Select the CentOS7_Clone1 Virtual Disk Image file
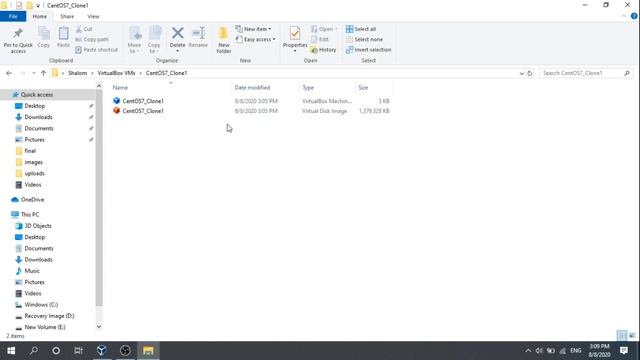Viewport: 640px width, 360px height. coord(143,111)
